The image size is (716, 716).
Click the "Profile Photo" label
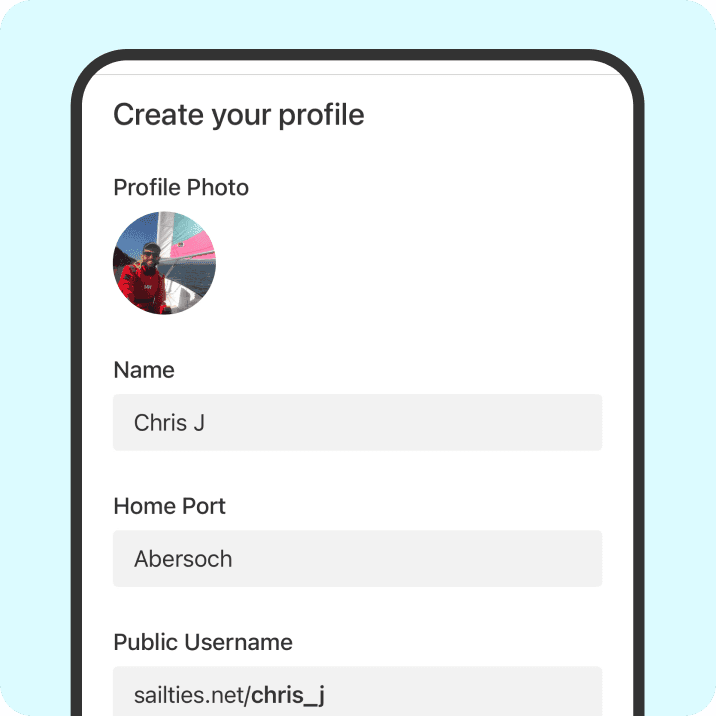click(x=181, y=187)
